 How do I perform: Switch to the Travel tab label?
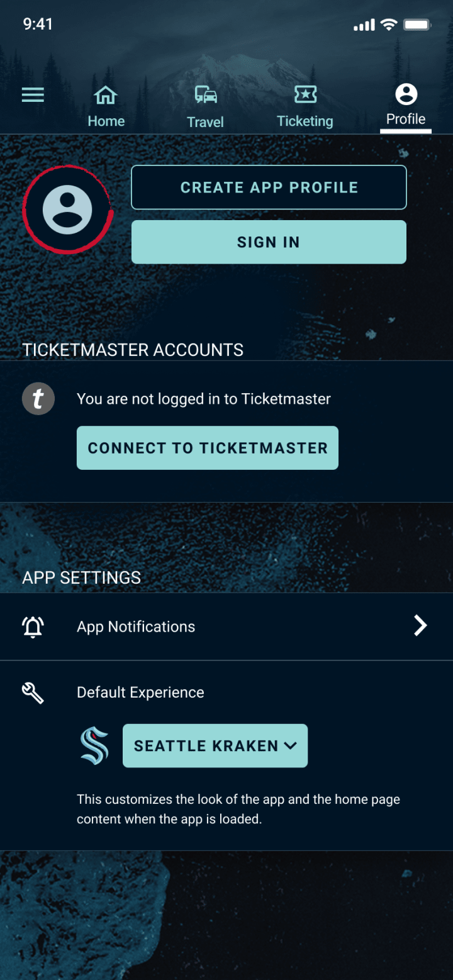click(x=205, y=122)
